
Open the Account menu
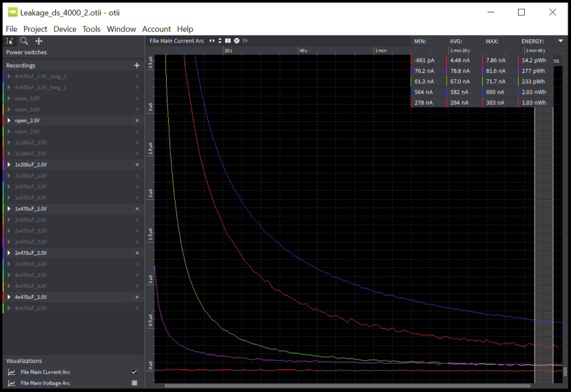pyautogui.click(x=156, y=29)
